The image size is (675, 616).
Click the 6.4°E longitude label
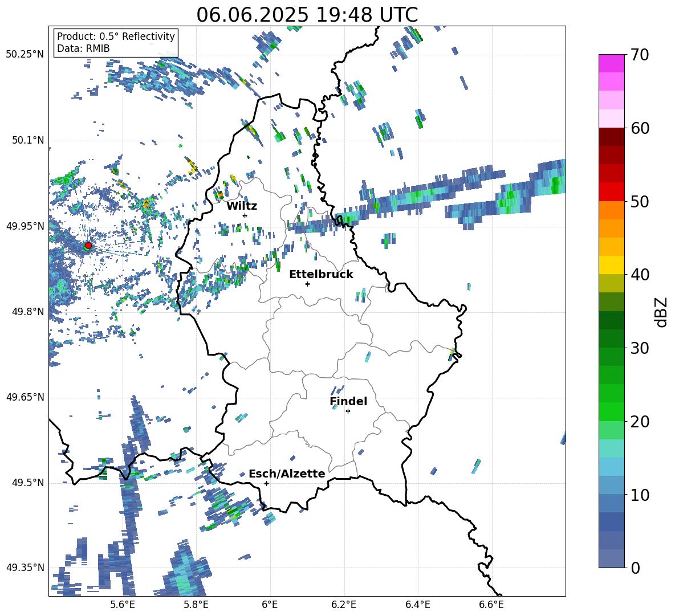point(417,605)
